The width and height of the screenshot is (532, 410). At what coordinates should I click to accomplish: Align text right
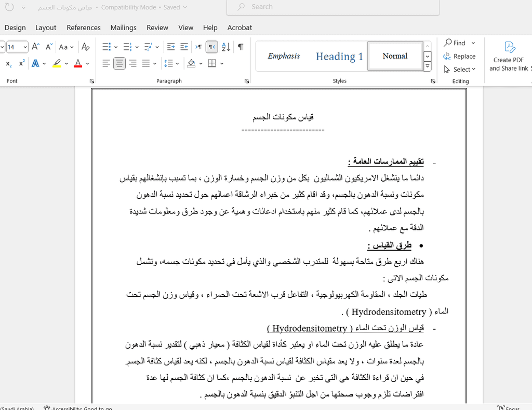click(x=132, y=63)
